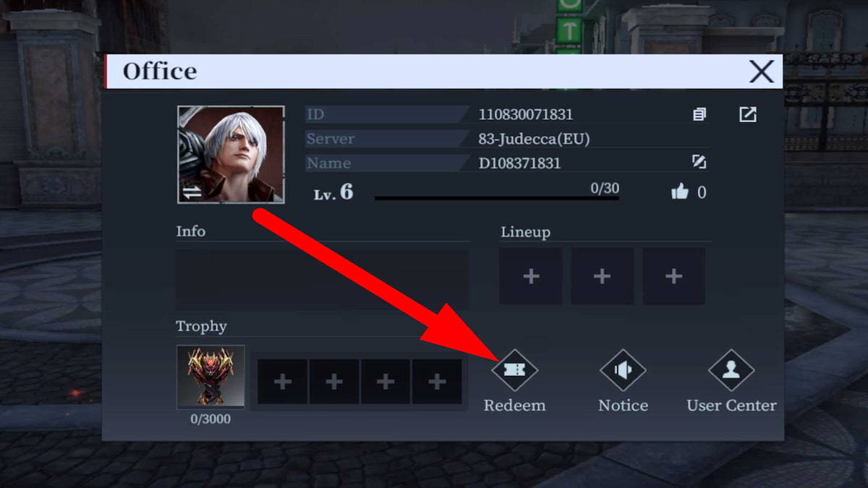
Task: Click the Info text box
Action: click(x=323, y=279)
